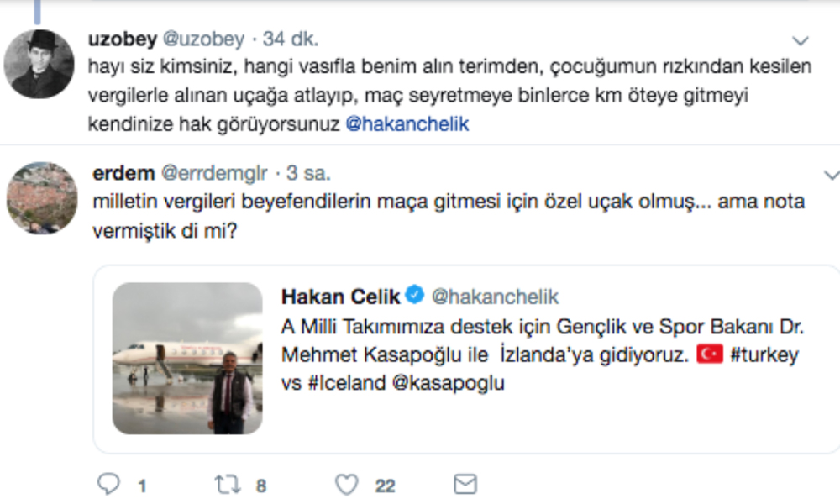Open the uzobey display name link
Viewport: 840px width, 504px height.
click(x=123, y=39)
